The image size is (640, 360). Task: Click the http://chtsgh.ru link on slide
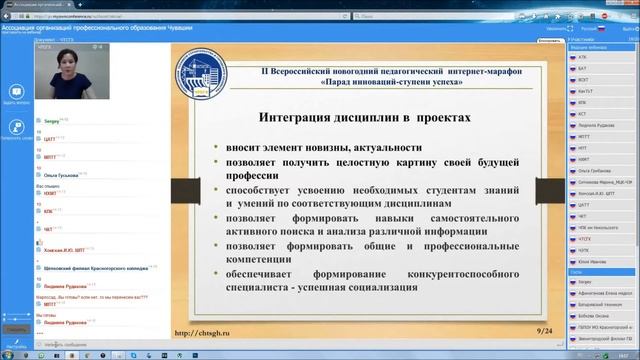click(x=202, y=333)
